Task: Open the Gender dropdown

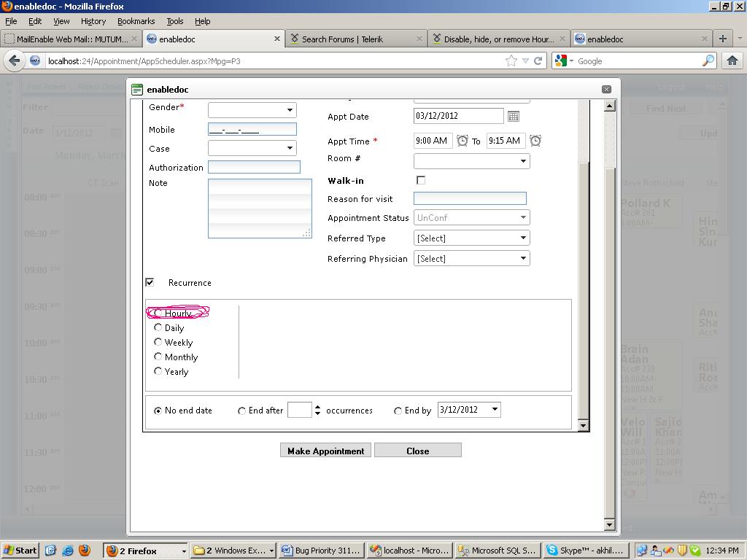Action: (x=252, y=110)
